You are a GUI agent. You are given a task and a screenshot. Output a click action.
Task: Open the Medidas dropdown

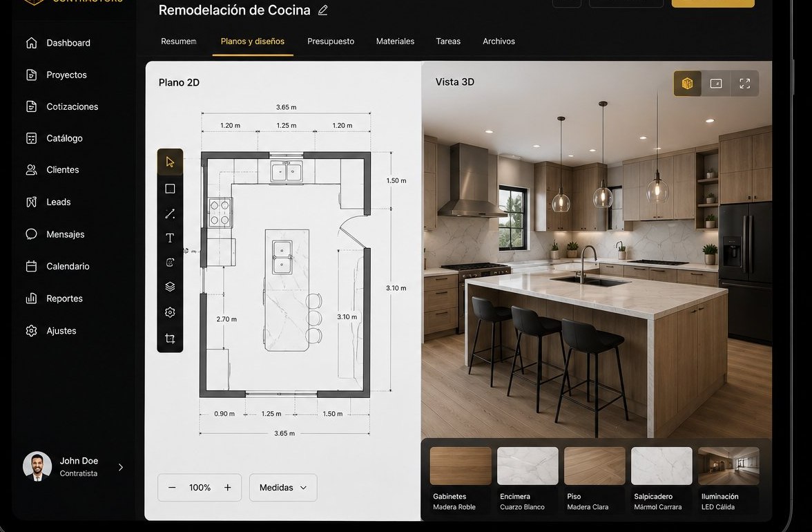[283, 488]
